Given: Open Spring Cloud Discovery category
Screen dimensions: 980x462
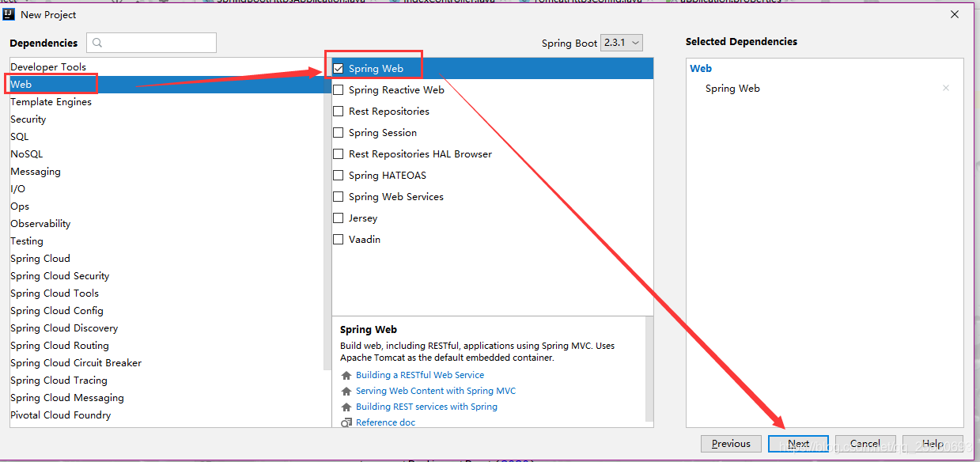Looking at the screenshot, I should [x=166, y=328].
